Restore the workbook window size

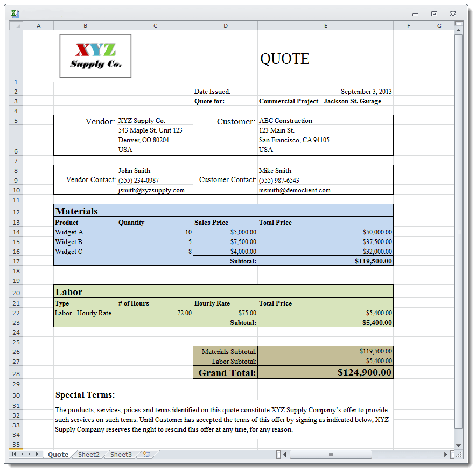pos(434,14)
